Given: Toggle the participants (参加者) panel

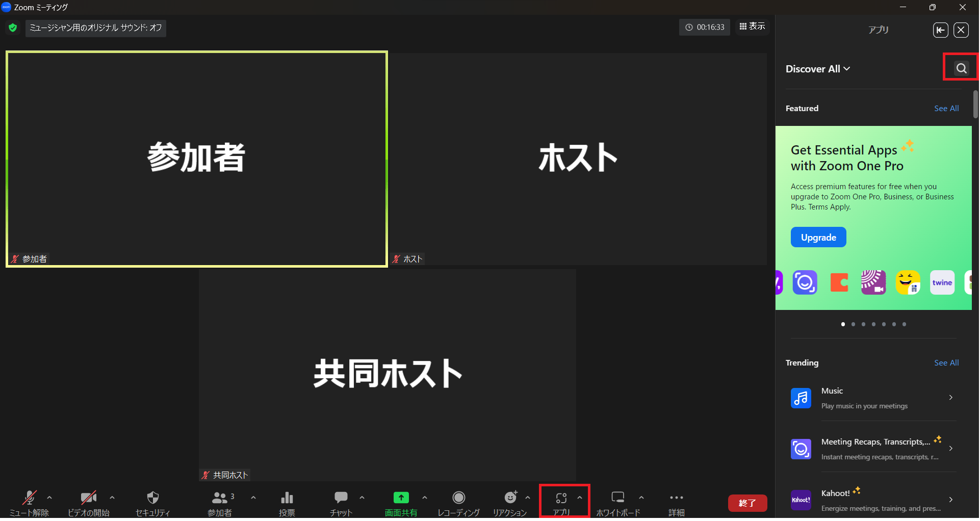Looking at the screenshot, I should click(x=220, y=498).
